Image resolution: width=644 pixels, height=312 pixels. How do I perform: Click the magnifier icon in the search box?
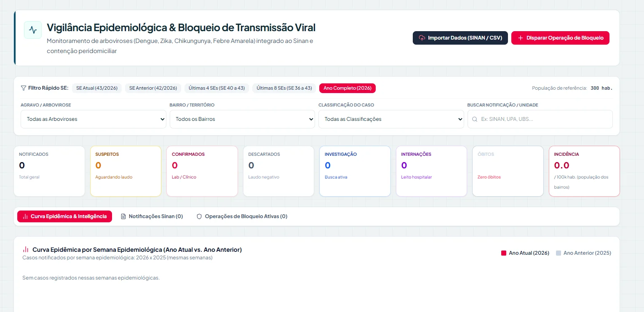(475, 119)
